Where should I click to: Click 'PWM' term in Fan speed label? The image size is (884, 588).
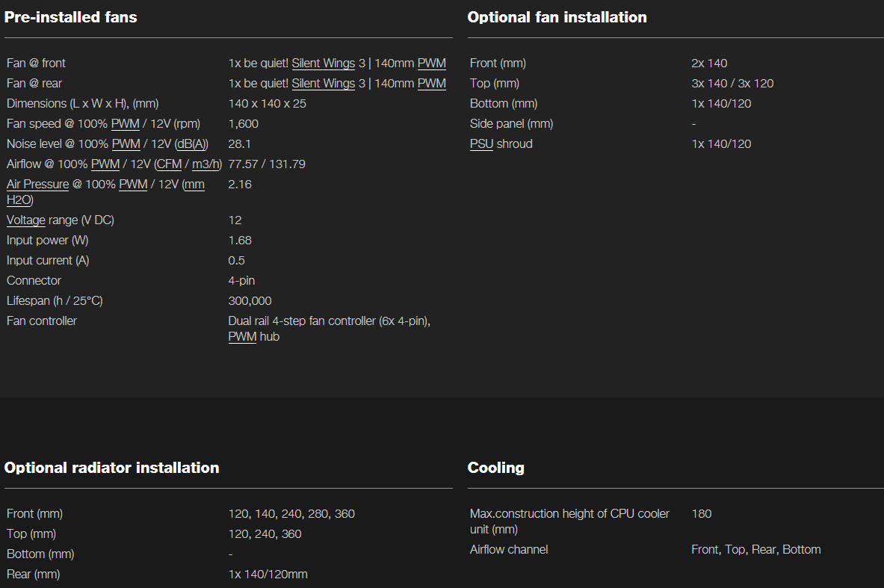click(125, 124)
